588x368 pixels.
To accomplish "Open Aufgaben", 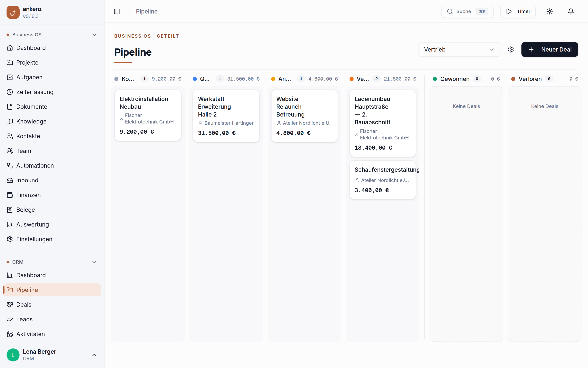I will 52,77.
